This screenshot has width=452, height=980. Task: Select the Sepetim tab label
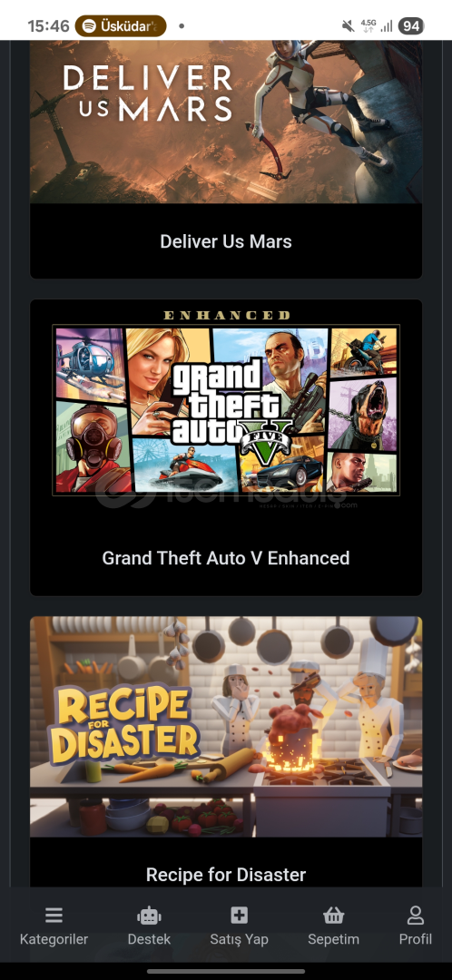333,939
